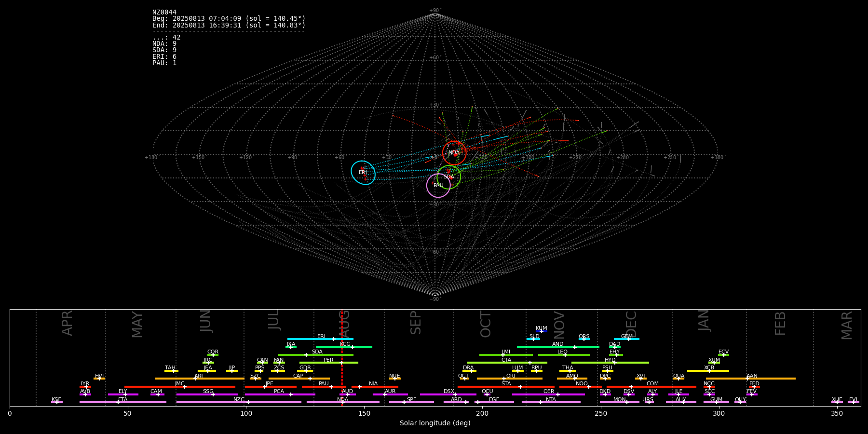
Task: Click the AUG month label
Action: click(344, 324)
